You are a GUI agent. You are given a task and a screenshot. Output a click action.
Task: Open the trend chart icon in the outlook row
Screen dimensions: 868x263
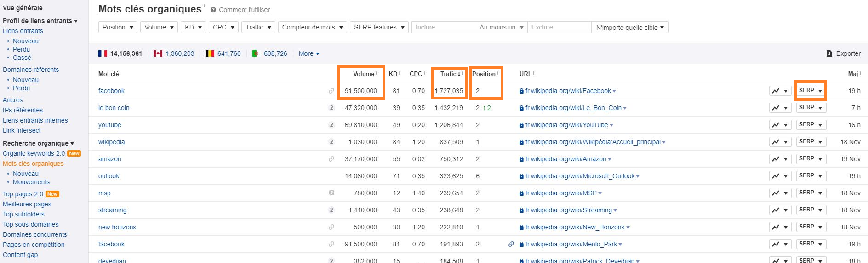coord(780,176)
